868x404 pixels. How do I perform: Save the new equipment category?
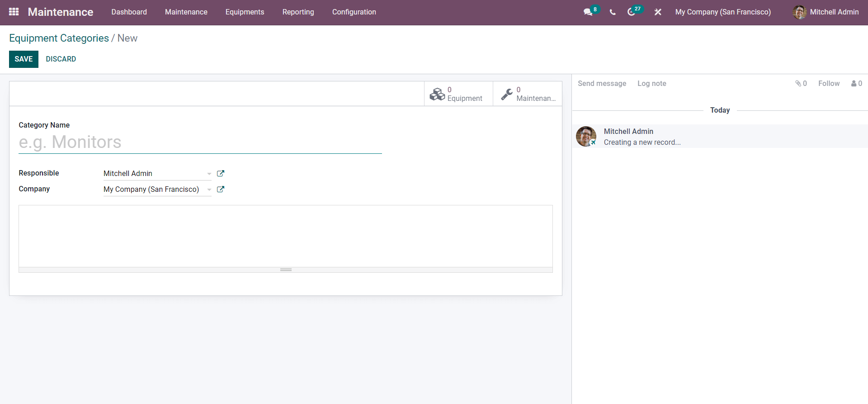point(24,59)
